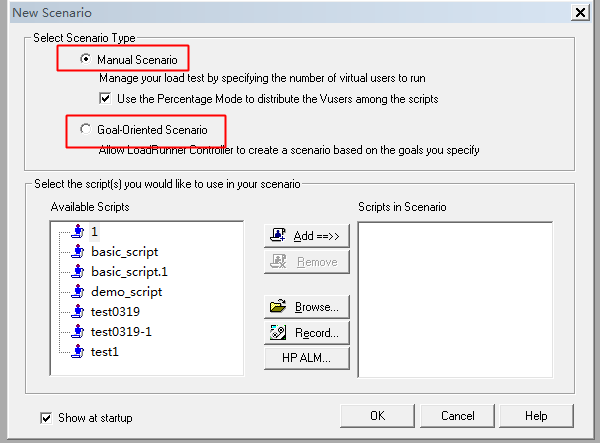The height and width of the screenshot is (443, 600).
Task: Select basic_script in Available Scripts
Action: click(x=124, y=252)
